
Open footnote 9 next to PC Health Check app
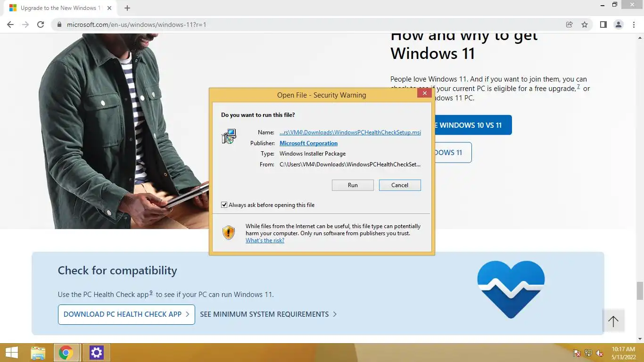tap(151, 293)
